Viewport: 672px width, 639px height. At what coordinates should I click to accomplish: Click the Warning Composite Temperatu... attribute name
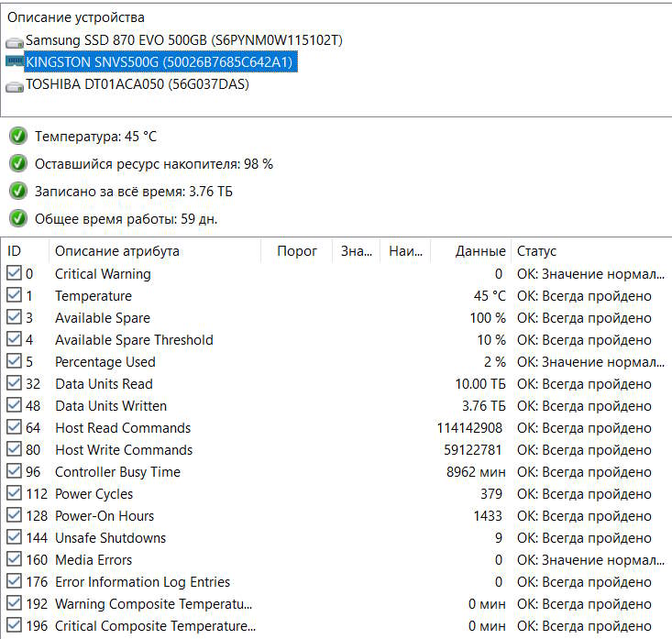(154, 604)
